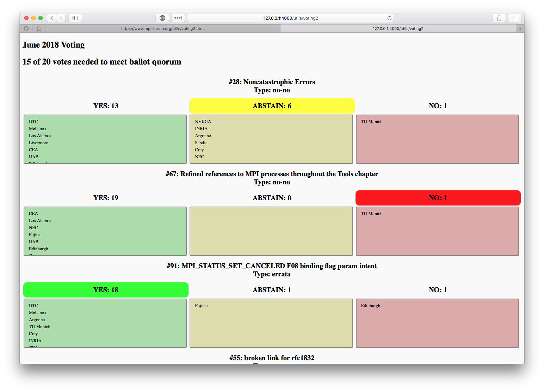Show all tabs overview icon
This screenshot has height=392, width=544.
tap(515, 18)
